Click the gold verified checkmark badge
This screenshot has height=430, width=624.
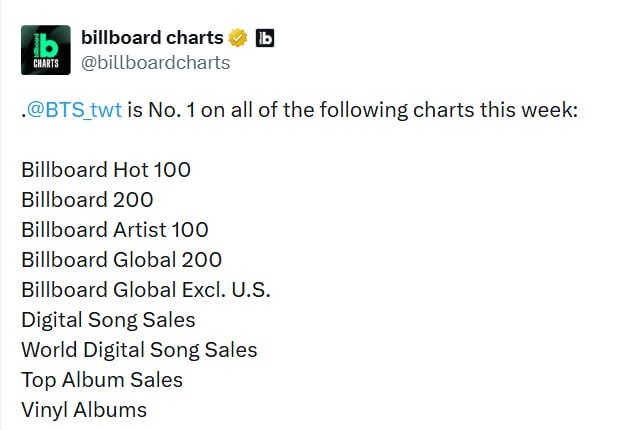click(238, 38)
